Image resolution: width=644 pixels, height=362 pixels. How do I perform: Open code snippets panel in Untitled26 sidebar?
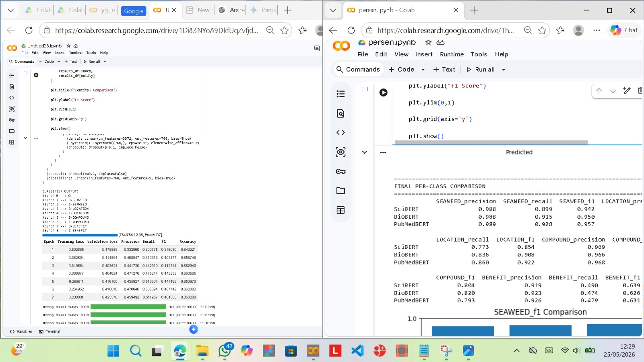(x=12, y=98)
